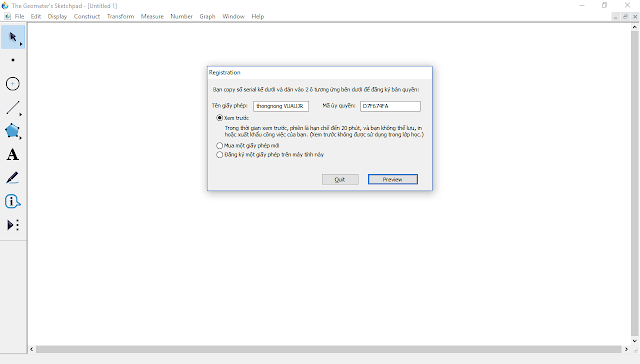Viewport: 640px width, 364px height.
Task: Select the Compass circle tool
Action: coord(13,84)
